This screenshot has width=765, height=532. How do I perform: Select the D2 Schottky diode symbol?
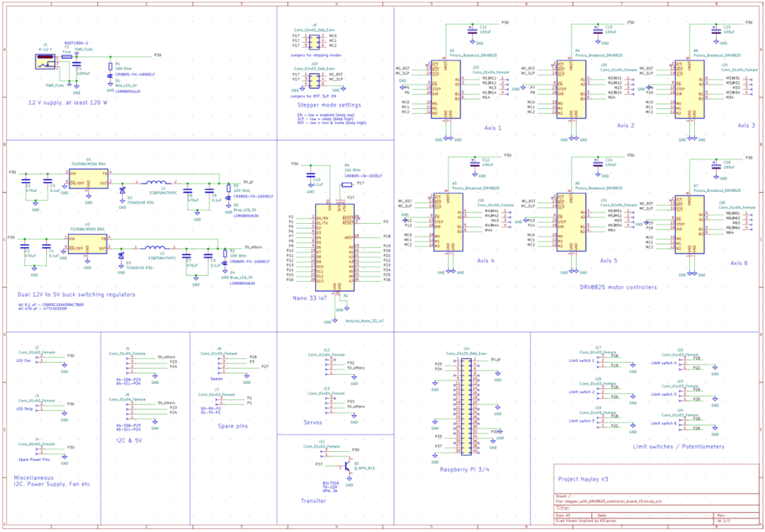coord(122,191)
